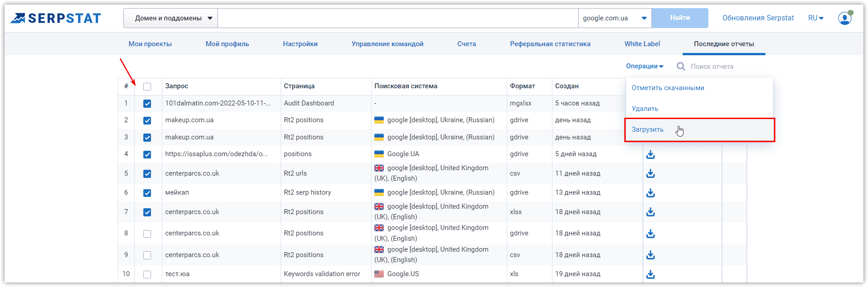Switch to Управление командой tab
The height and width of the screenshot is (287, 868).
(387, 44)
